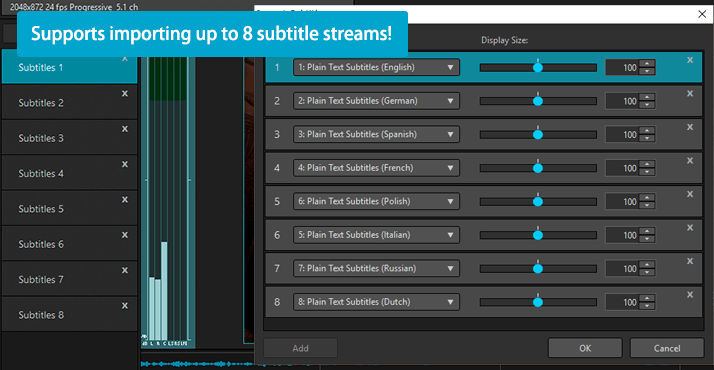
Task: Adjust the display size slider for Spanish row
Action: (x=538, y=134)
